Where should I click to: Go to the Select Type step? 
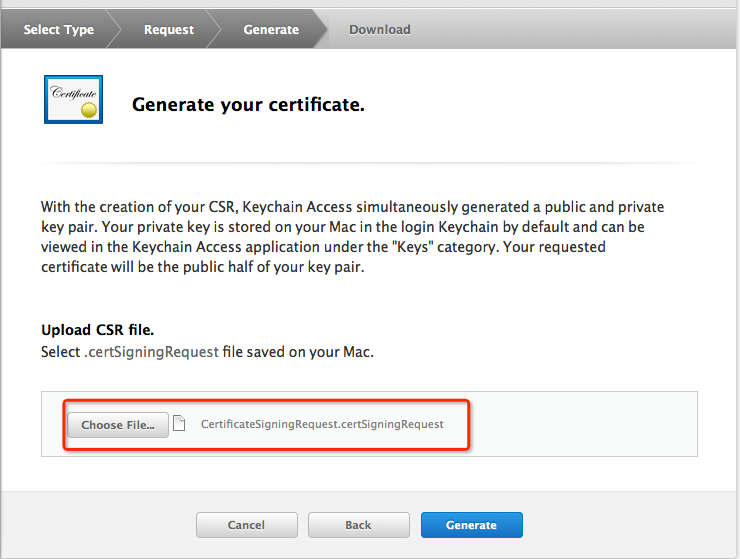point(58,29)
